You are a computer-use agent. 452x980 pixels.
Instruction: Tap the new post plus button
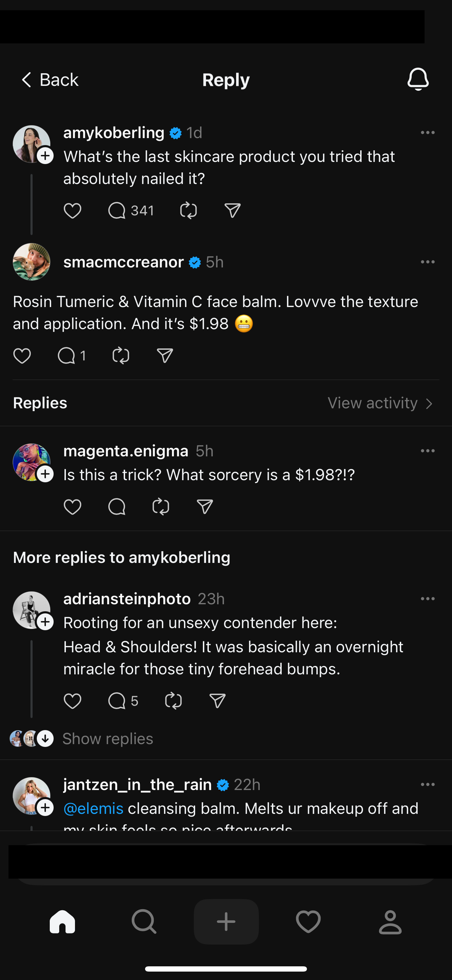[x=226, y=921]
